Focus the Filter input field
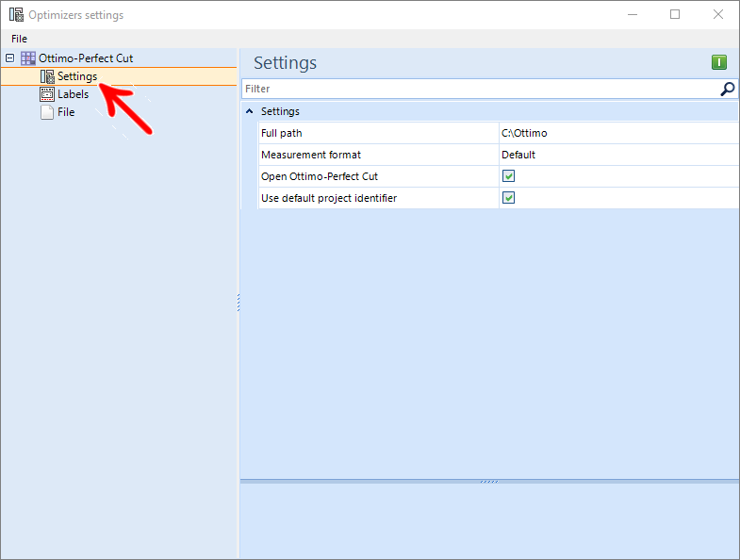The height and width of the screenshot is (560, 740). (481, 89)
